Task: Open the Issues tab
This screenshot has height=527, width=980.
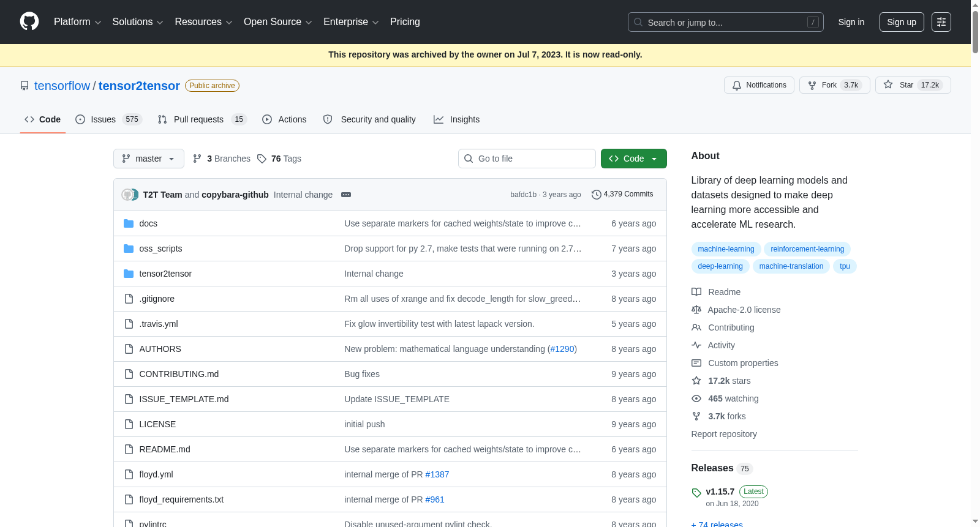Action: point(108,119)
